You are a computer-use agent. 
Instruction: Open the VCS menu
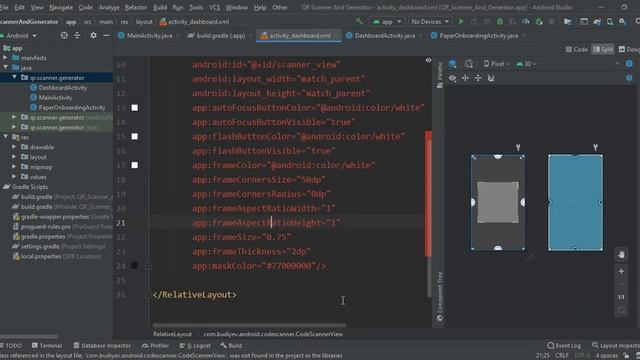214,7
